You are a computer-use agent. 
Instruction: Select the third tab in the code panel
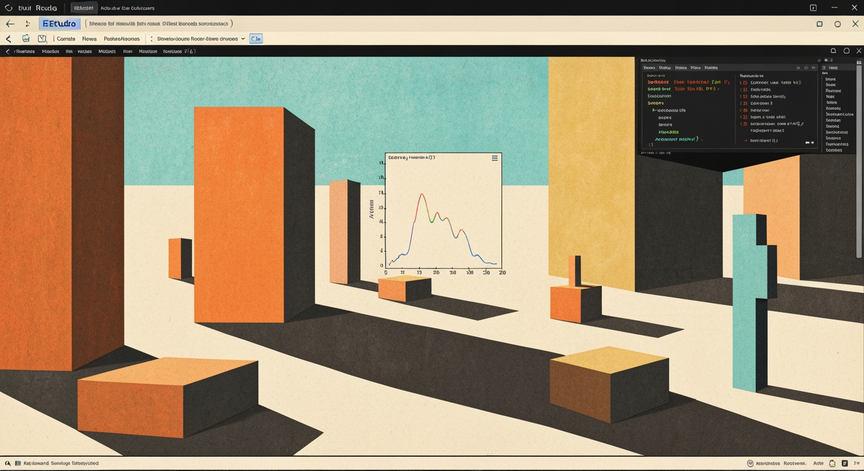click(x=681, y=68)
